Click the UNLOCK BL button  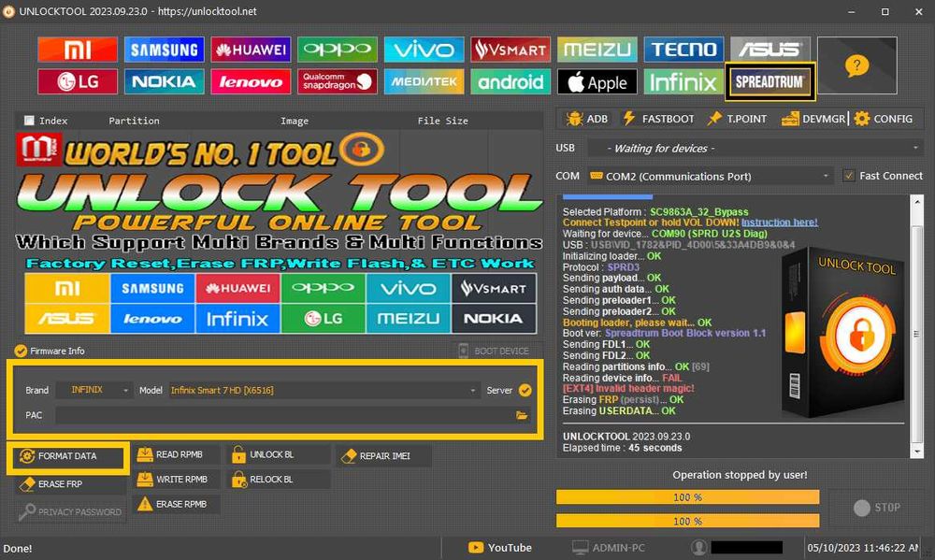(x=279, y=454)
